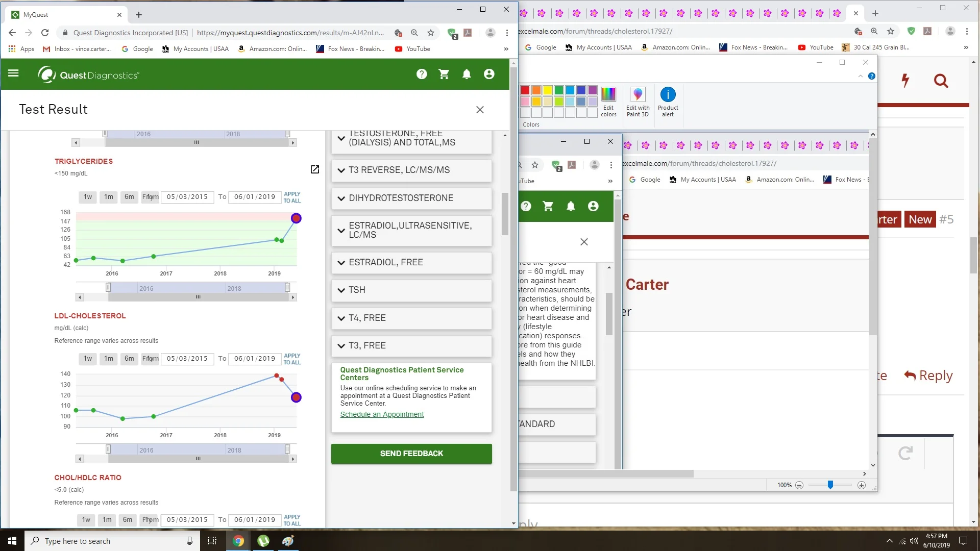Open the Paint app from the taskbar
The width and height of the screenshot is (980, 551).
288,541
